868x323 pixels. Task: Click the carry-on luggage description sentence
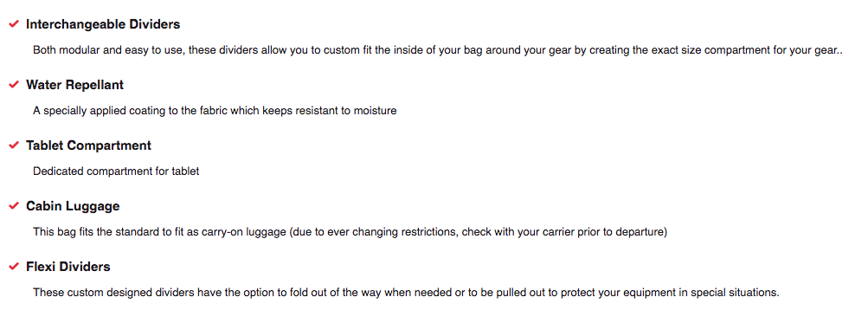pyautogui.click(x=350, y=231)
